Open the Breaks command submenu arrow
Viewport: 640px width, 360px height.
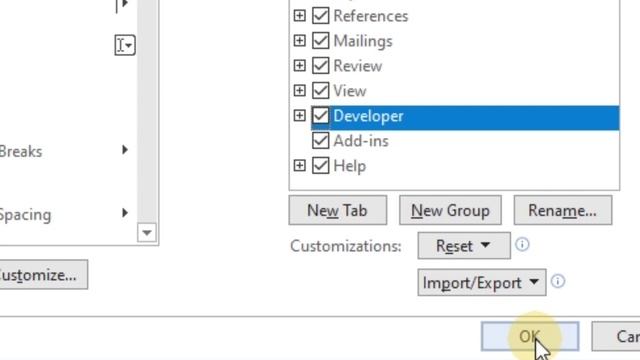click(x=125, y=150)
